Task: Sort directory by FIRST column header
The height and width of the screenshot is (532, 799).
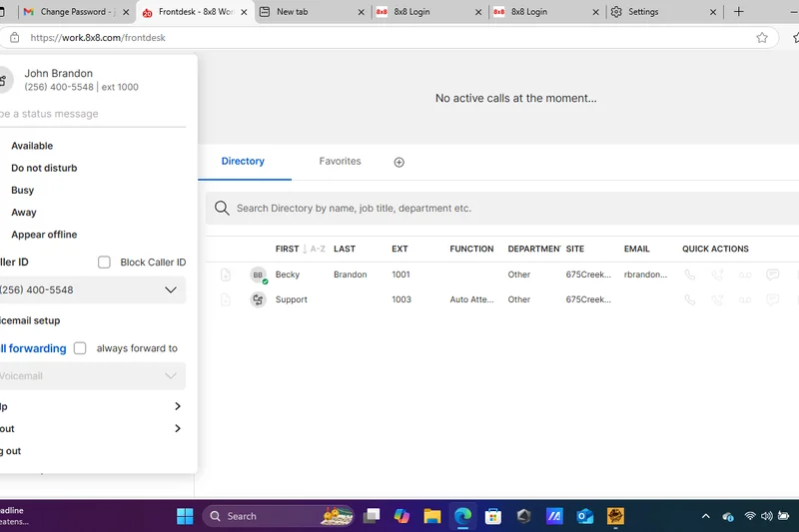Action: click(287, 249)
